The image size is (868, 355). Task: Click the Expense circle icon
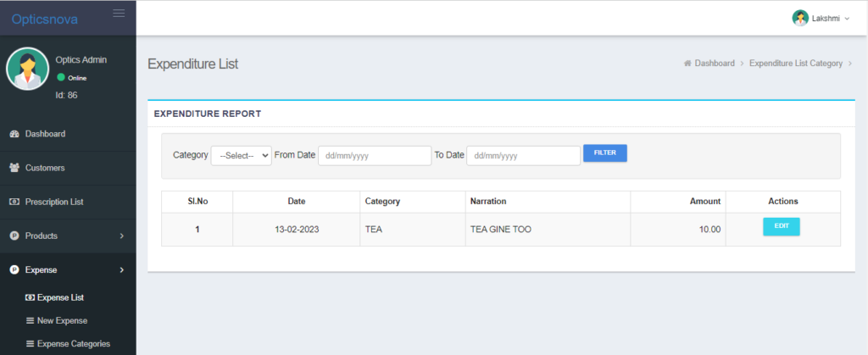click(x=15, y=269)
